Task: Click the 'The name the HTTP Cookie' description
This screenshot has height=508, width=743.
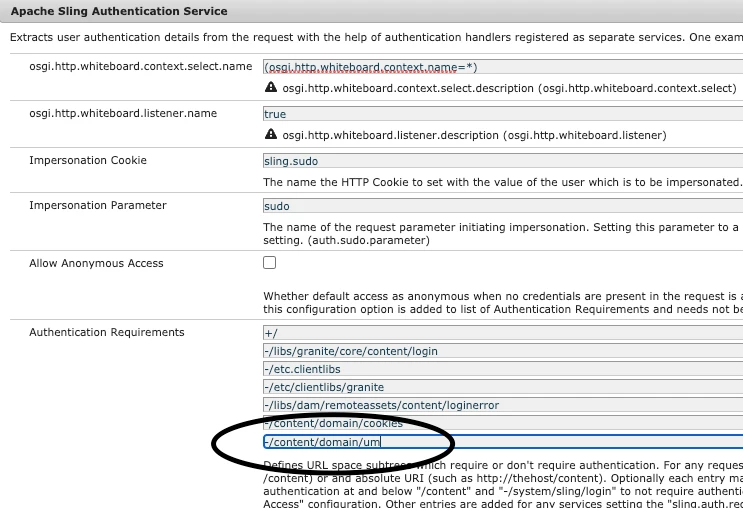Action: tap(503, 182)
